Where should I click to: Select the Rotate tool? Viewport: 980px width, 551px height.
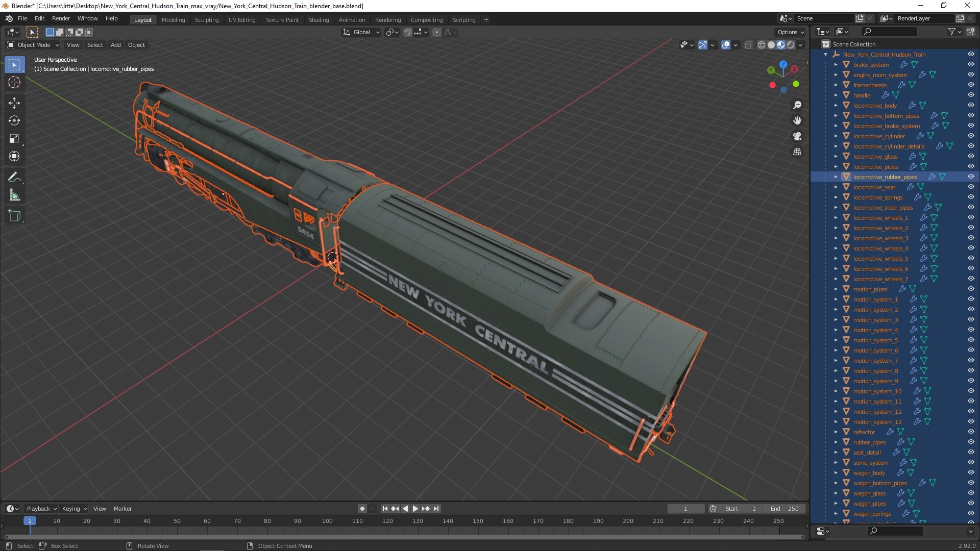[14, 121]
